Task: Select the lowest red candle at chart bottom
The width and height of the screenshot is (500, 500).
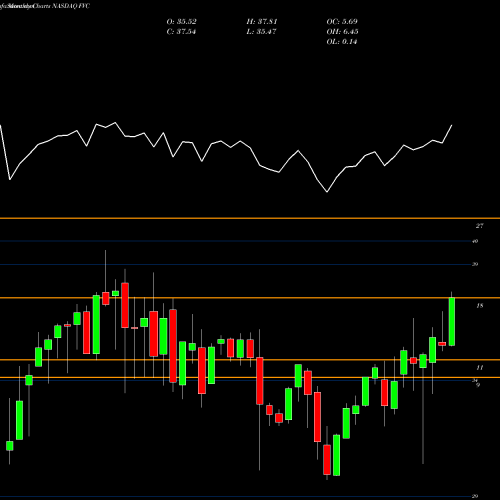Action: pyautogui.click(x=327, y=460)
